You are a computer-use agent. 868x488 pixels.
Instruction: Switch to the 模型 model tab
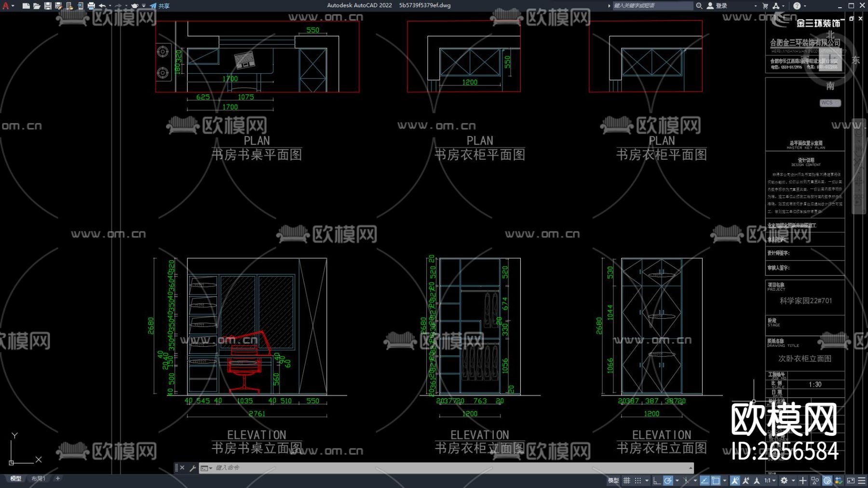(x=16, y=479)
